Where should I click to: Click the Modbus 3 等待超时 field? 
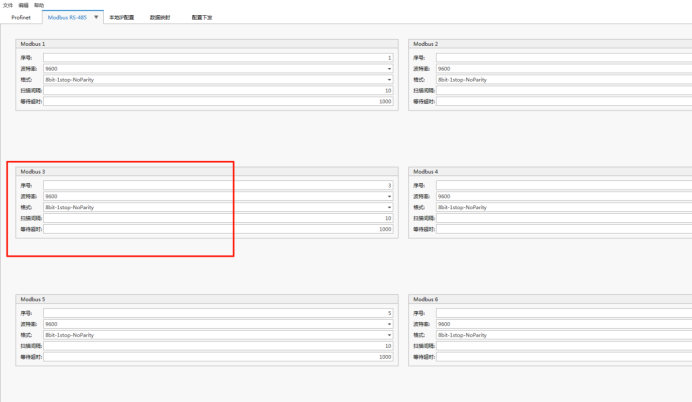[218, 229]
